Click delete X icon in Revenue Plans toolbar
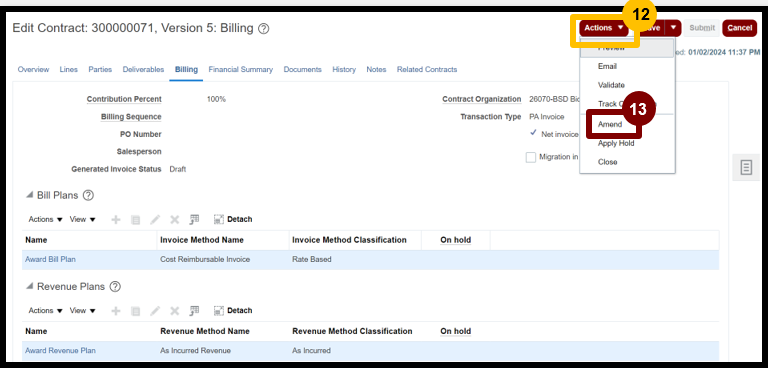The width and height of the screenshot is (768, 368). (x=174, y=311)
